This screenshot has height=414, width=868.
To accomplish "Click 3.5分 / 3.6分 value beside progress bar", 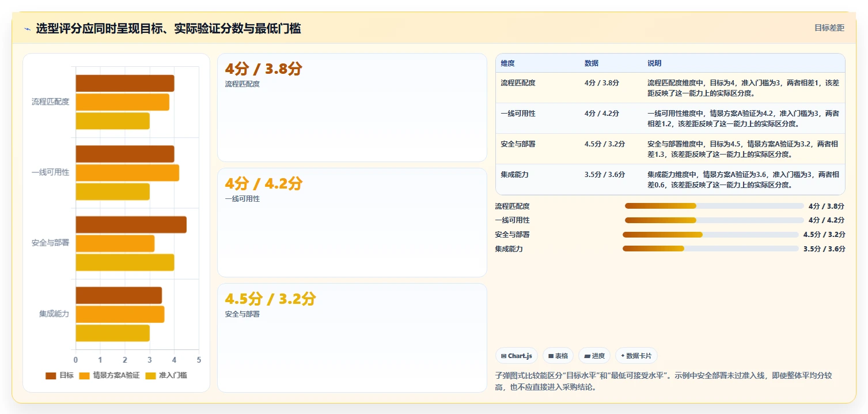I will pos(824,249).
